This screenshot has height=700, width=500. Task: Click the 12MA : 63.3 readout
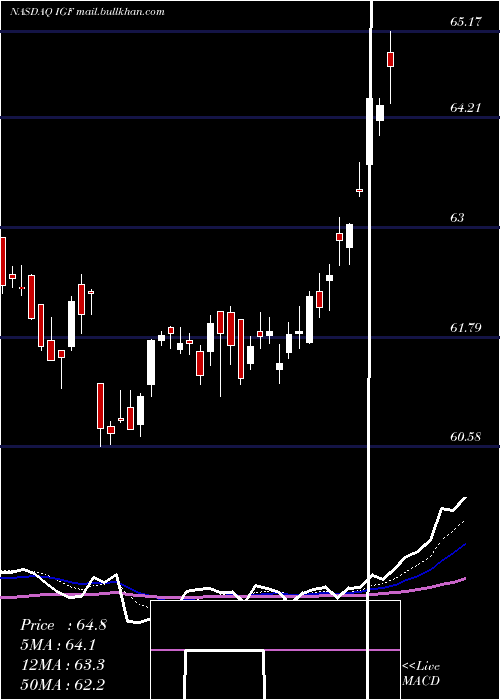pos(62,665)
